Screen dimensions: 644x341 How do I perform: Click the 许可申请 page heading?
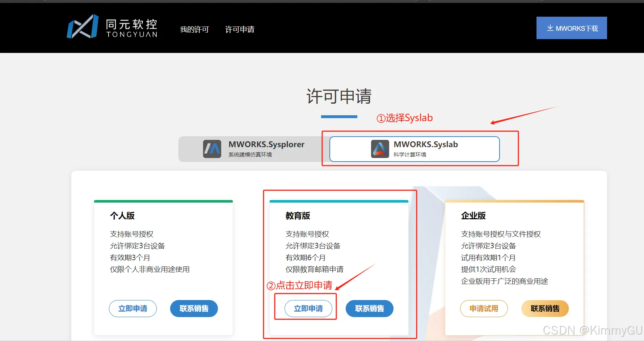pyautogui.click(x=339, y=96)
